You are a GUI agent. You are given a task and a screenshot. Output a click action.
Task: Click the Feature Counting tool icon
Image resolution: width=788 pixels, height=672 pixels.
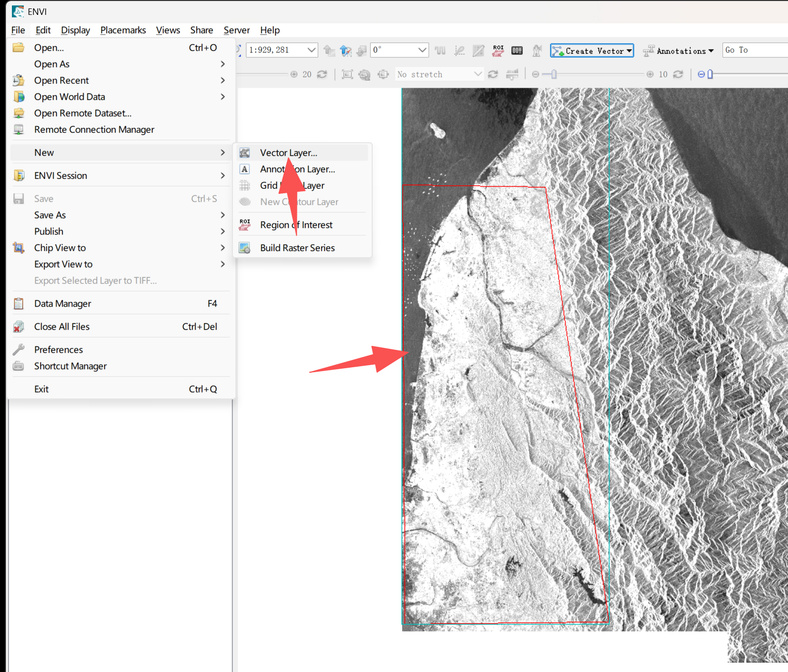click(517, 50)
